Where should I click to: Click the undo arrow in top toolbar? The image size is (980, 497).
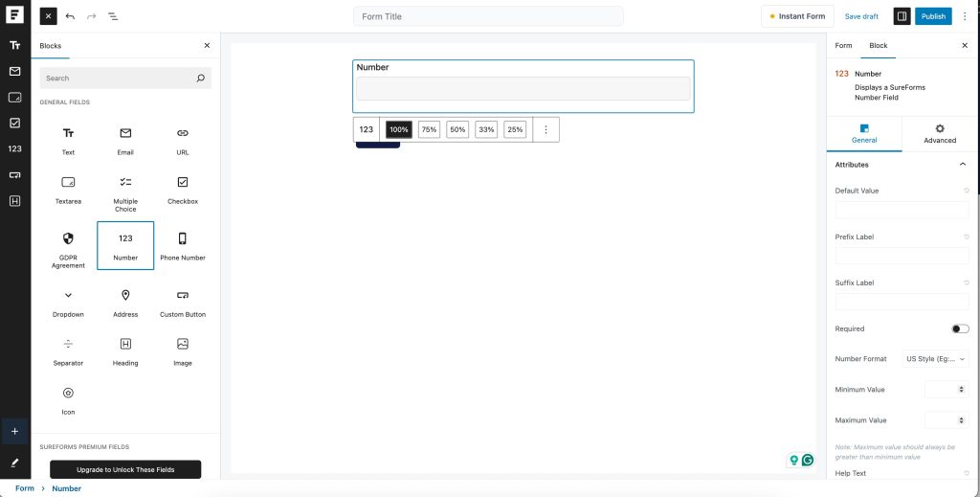click(x=70, y=16)
